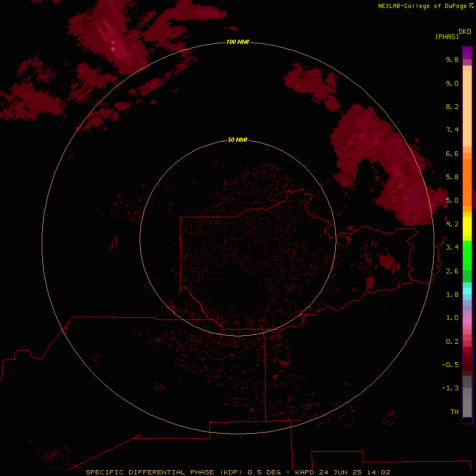Pick the cyan segment of the color bar
Viewport: 476px width, 476px height.
[x=467, y=291]
